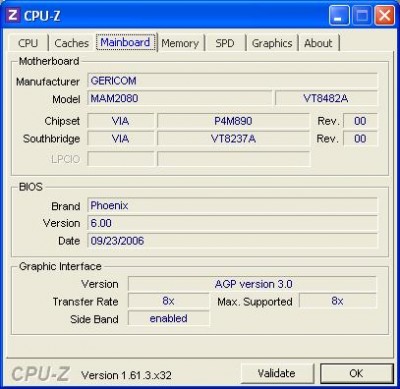Open the Caches tab
400x389 pixels.
[x=71, y=43]
